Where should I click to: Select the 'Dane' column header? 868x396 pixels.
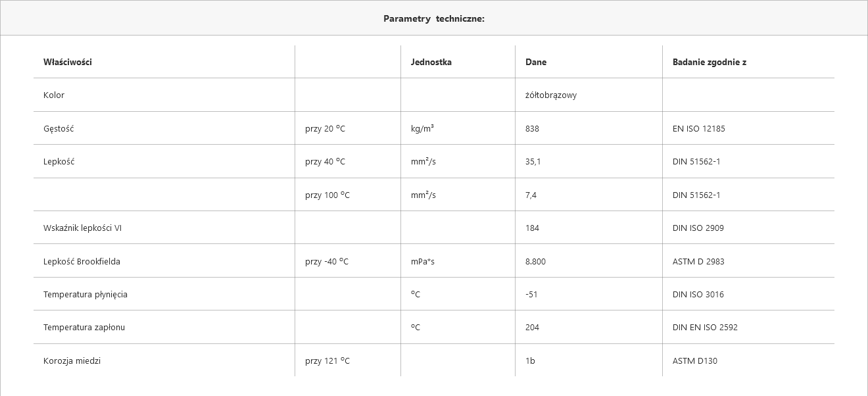click(x=536, y=62)
